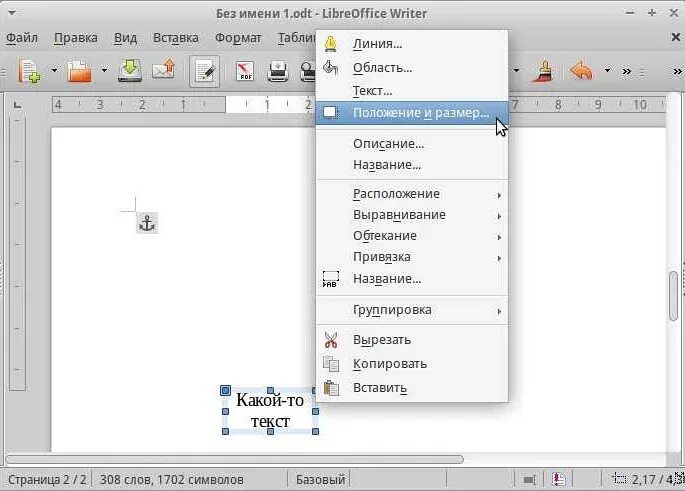Expand the Привязка submenu
The image size is (685, 491).
pyautogui.click(x=412, y=257)
